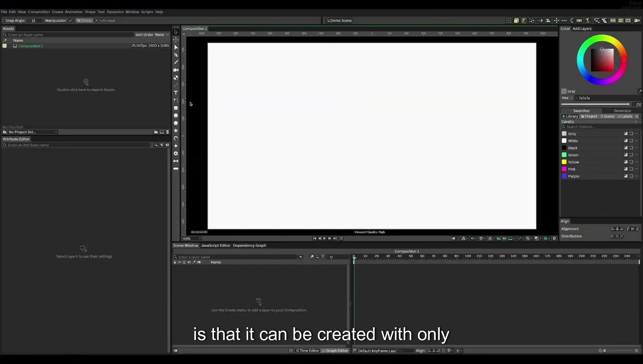
Task: Select the Arrow shape tool
Action: click(x=176, y=161)
